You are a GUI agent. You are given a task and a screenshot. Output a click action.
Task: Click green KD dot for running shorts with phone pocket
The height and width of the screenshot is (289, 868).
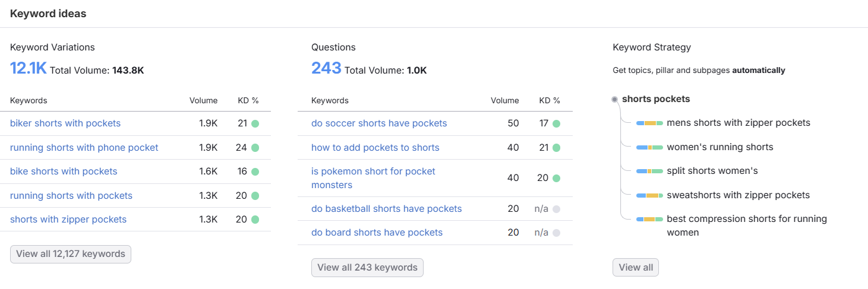click(x=255, y=148)
